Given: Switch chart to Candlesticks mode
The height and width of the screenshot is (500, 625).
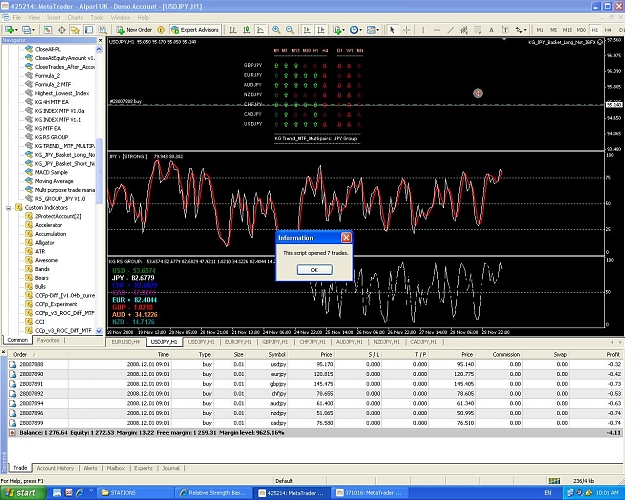Looking at the screenshot, I should point(246,30).
